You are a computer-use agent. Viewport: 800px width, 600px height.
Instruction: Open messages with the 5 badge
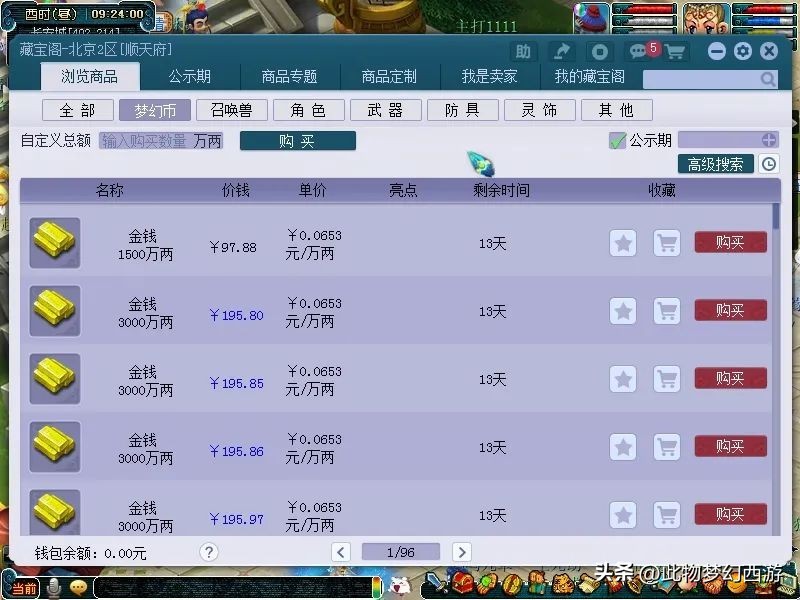pos(638,52)
